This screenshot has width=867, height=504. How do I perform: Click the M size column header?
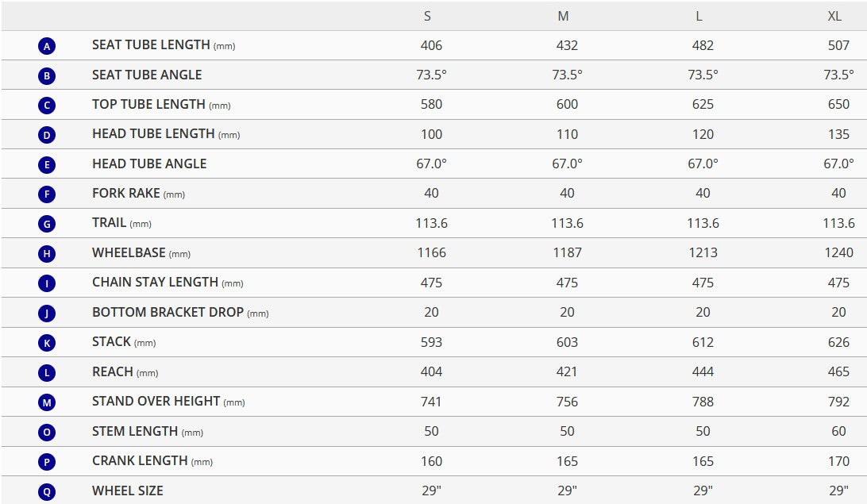click(563, 16)
